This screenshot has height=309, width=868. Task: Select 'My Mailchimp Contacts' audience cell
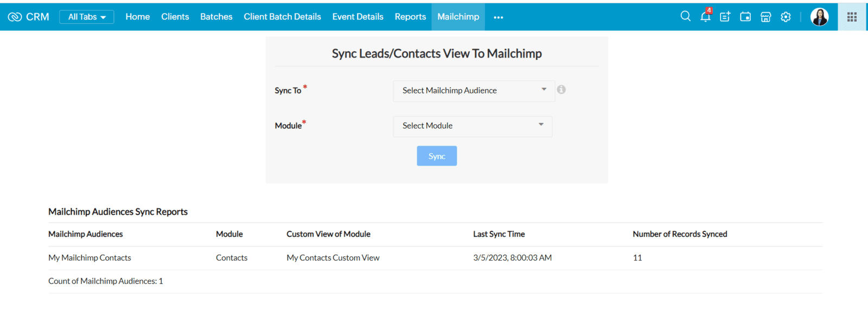[90, 258]
